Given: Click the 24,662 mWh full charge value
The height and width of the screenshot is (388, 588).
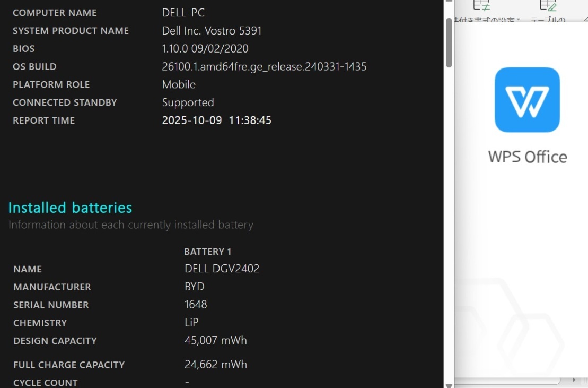Looking at the screenshot, I should point(215,365).
